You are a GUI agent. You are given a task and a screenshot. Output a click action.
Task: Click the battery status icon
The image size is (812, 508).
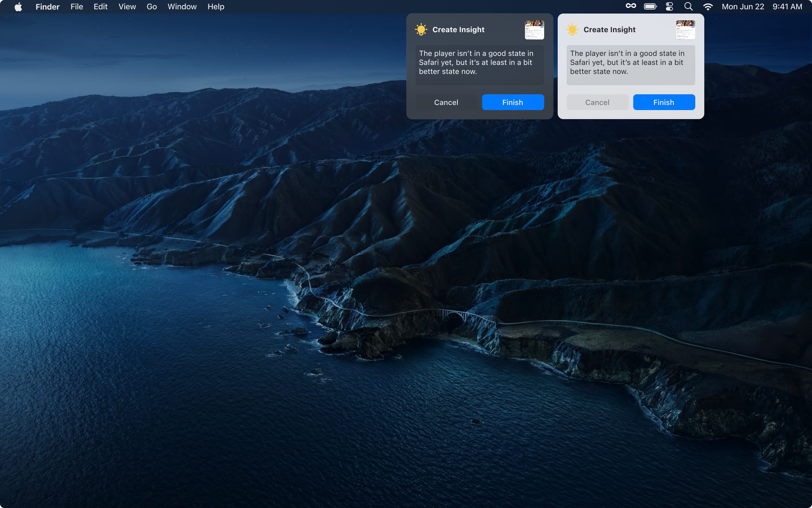click(x=650, y=6)
